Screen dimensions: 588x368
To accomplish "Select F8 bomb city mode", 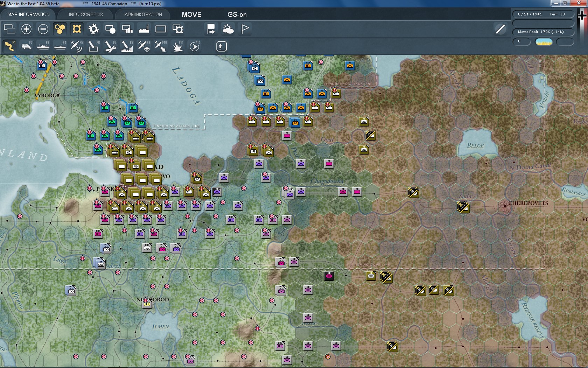I will pos(127,46).
